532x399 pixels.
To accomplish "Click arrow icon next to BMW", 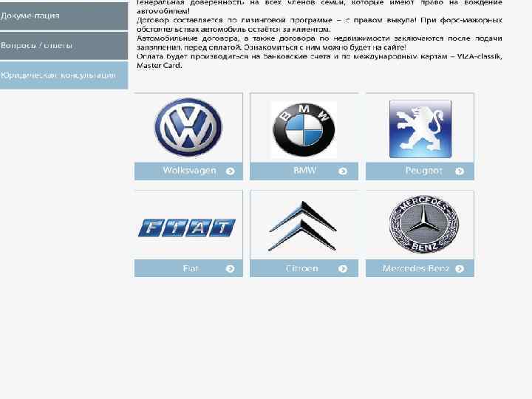I will [x=343, y=171].
